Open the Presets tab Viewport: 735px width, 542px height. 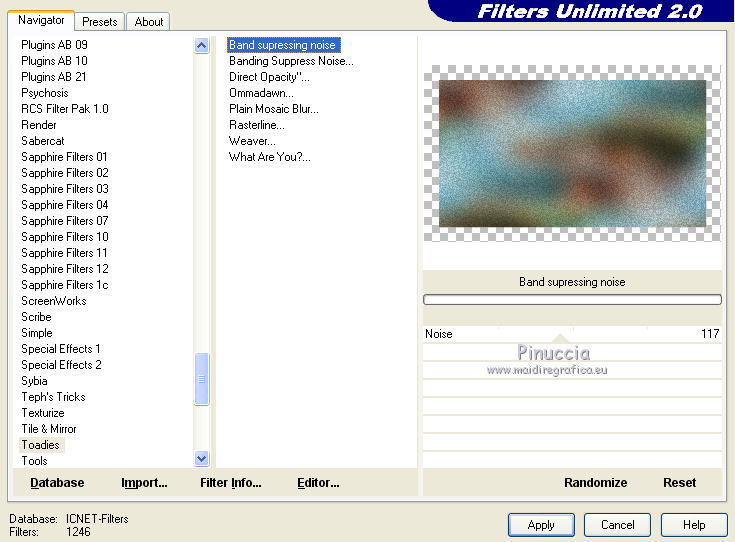pyautogui.click(x=99, y=22)
